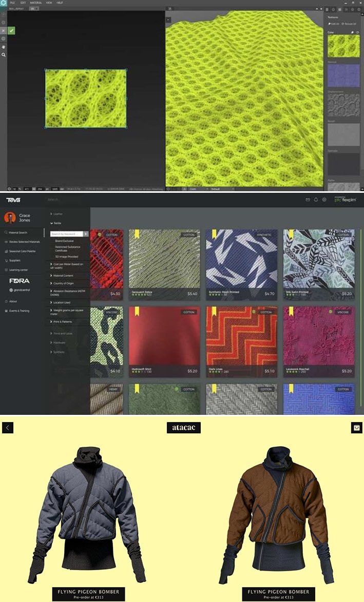The width and height of the screenshot is (364, 602).
Task: Open the FILE menu
Action: tap(12, 3)
